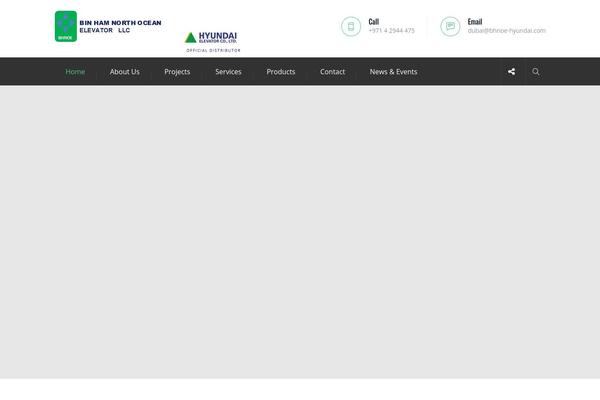Click the Email heading text
Image resolution: width=600 pixels, height=400 pixels.
point(475,21)
